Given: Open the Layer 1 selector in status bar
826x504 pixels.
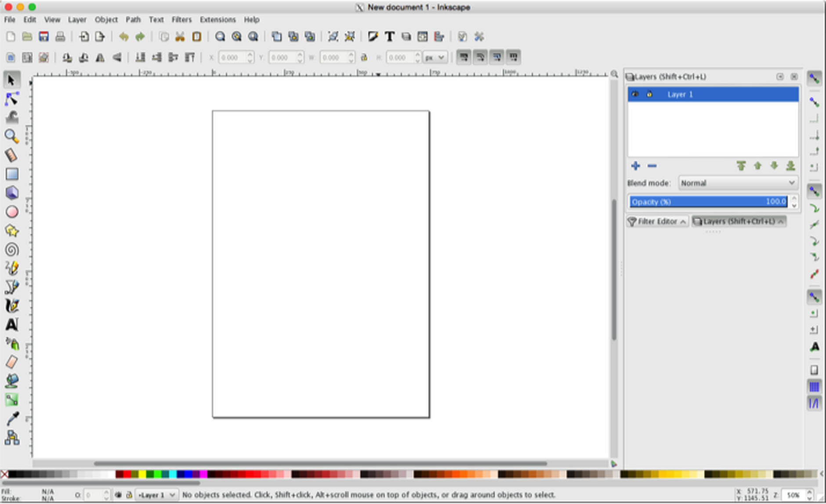Looking at the screenshot, I should [x=156, y=495].
